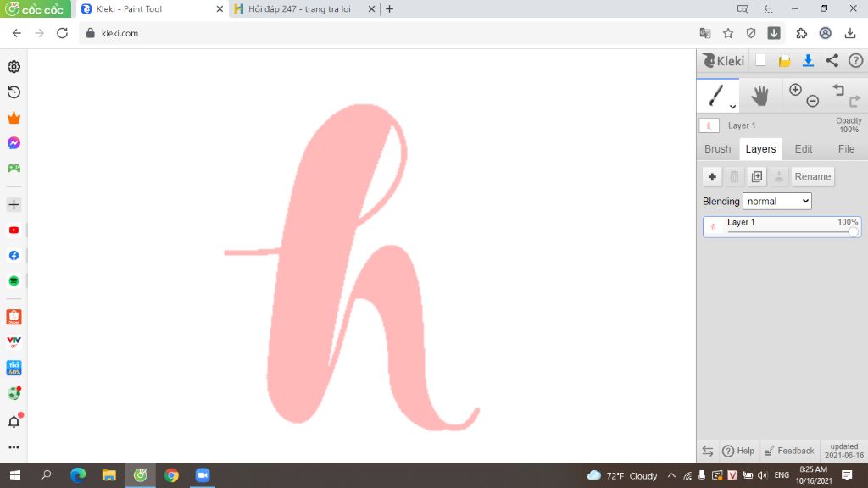Open Help at panel bottom
This screenshot has height=488, width=868.
pos(738,451)
